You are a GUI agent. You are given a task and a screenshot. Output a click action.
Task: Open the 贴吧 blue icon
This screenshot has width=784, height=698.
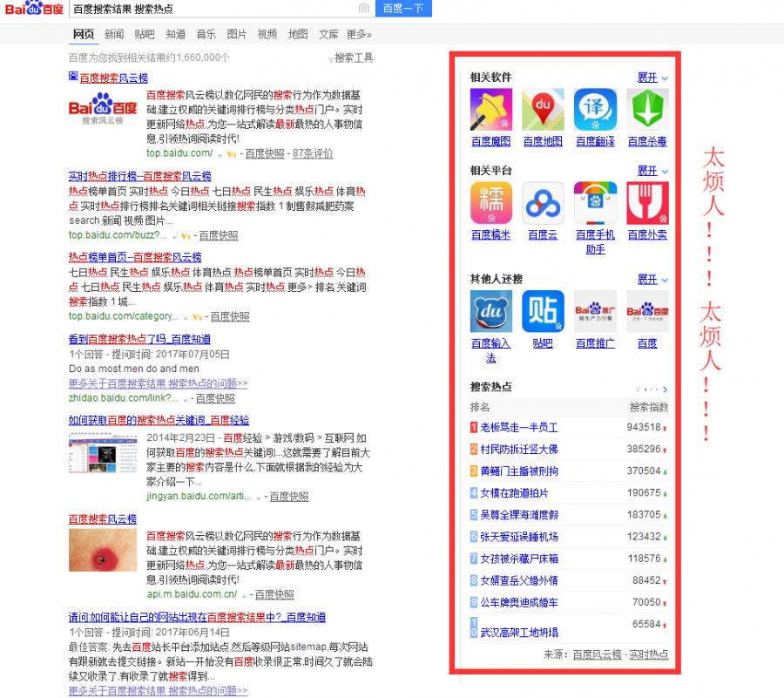tap(543, 311)
